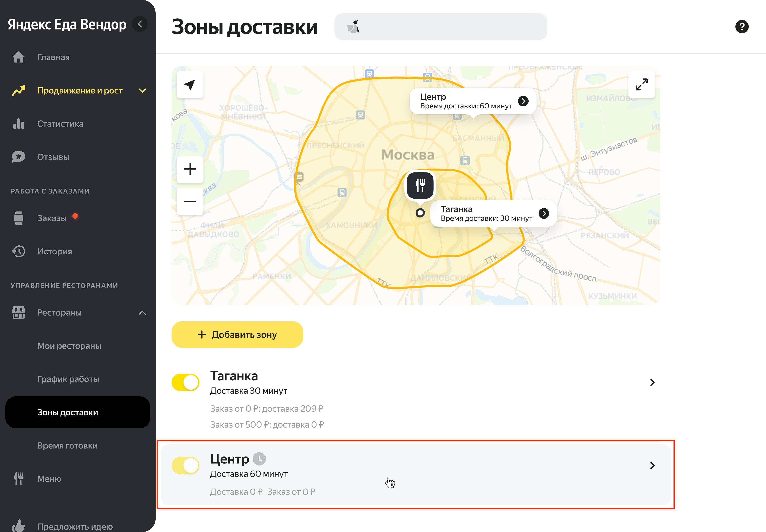Open Таганка zone details chevron in list

(x=652, y=382)
